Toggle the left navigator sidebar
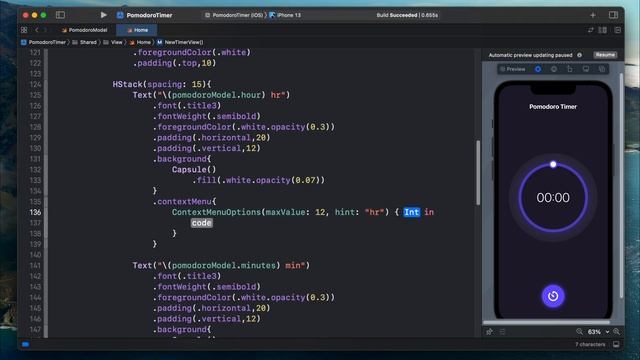Viewport: 640px width, 360px height. (x=60, y=15)
